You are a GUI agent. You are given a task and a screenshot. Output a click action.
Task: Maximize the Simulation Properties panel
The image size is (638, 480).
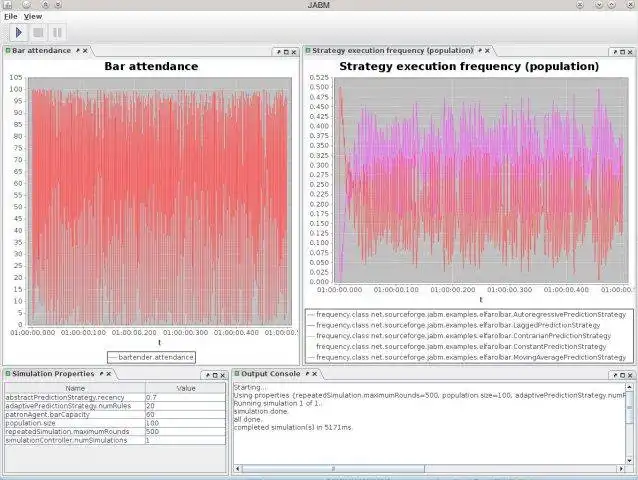pos(215,375)
